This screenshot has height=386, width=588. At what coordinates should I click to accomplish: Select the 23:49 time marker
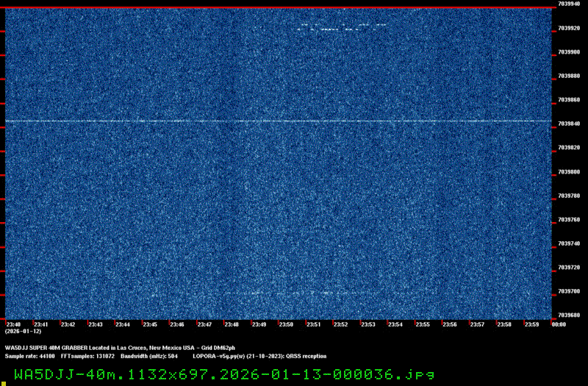259,324
